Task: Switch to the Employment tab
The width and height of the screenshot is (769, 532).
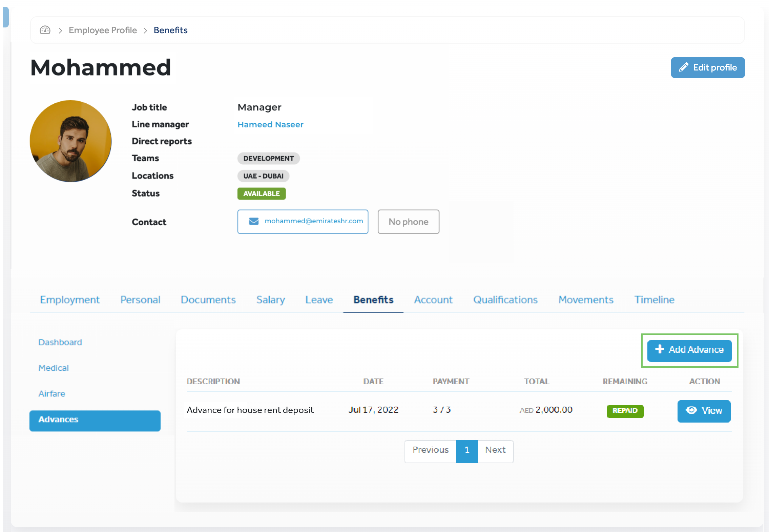Action: pos(70,300)
